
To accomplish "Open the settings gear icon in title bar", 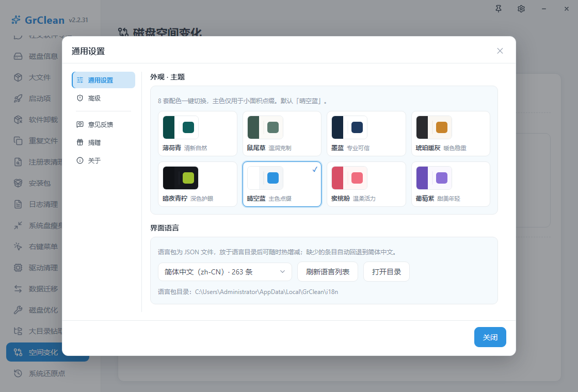I will tap(521, 9).
